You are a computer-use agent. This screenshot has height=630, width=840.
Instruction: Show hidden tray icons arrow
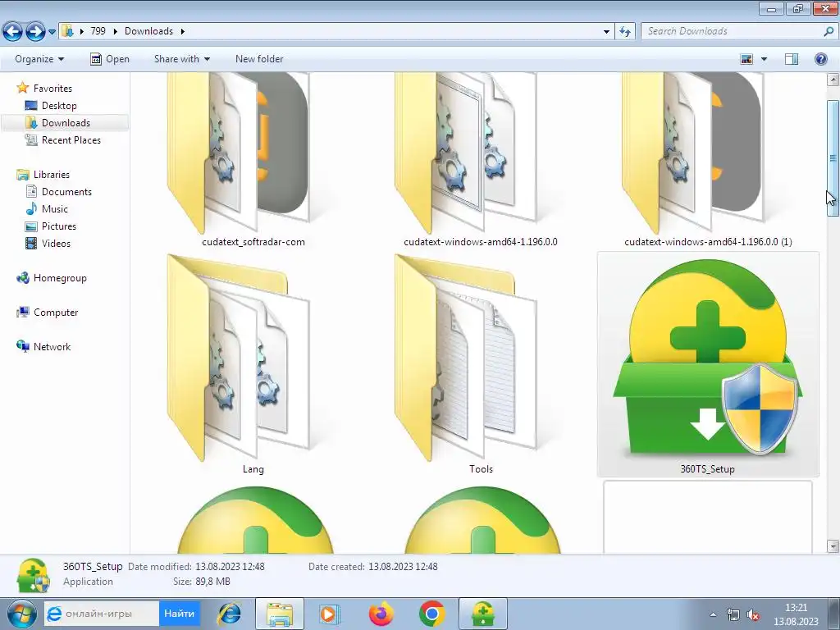(713, 614)
